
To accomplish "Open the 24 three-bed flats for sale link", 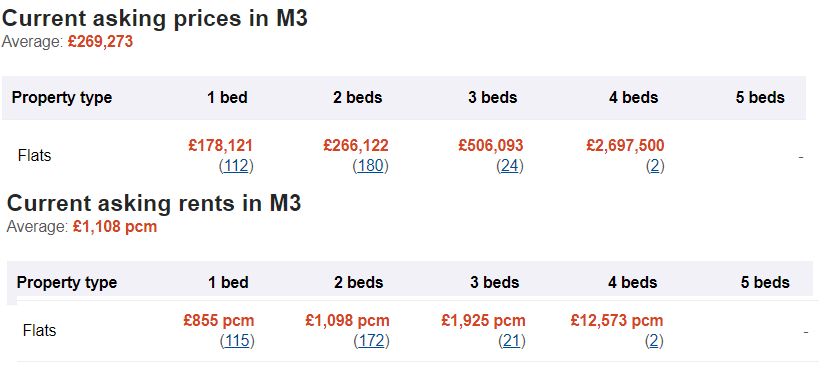I will pyautogui.click(x=510, y=167).
